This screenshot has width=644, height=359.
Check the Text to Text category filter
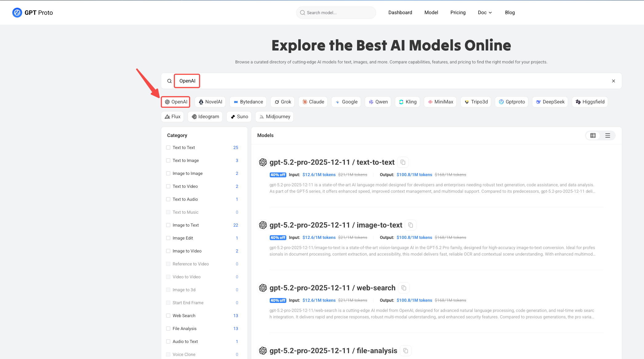168,147
